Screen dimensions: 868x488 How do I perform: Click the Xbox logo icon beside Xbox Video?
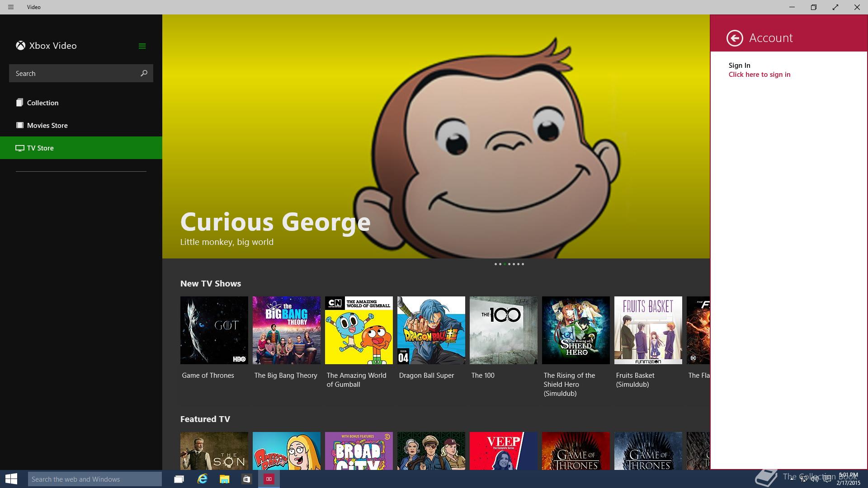[20, 46]
